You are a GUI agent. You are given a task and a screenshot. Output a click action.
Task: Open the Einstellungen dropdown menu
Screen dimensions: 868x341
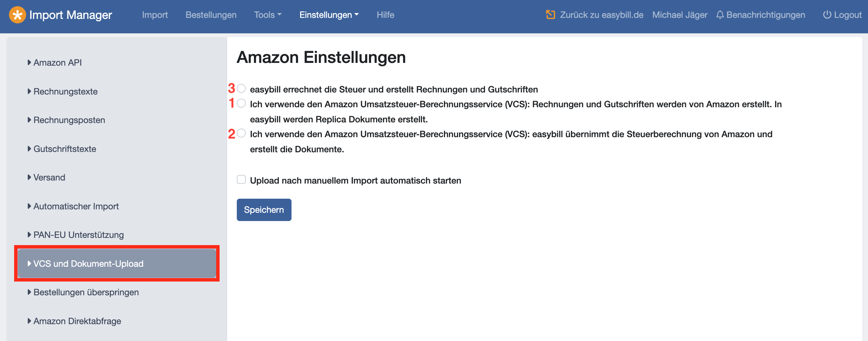(x=329, y=15)
